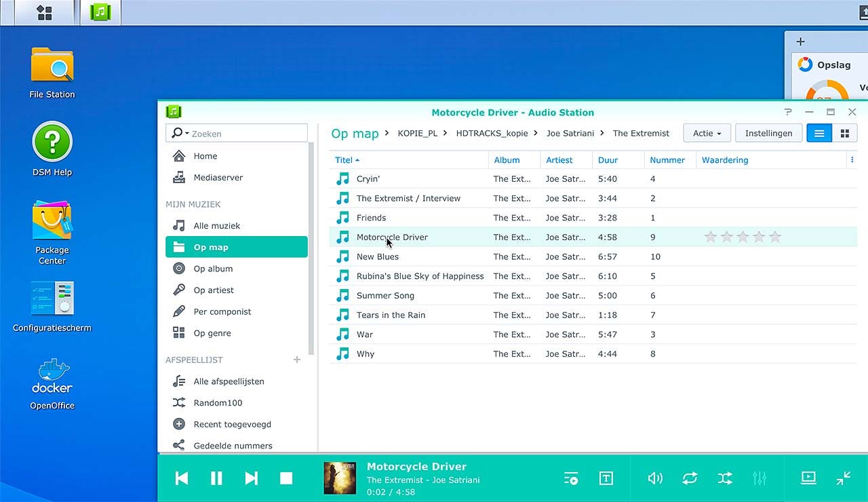The width and height of the screenshot is (868, 502).
Task: Browse Per componist
Action: [237, 312]
